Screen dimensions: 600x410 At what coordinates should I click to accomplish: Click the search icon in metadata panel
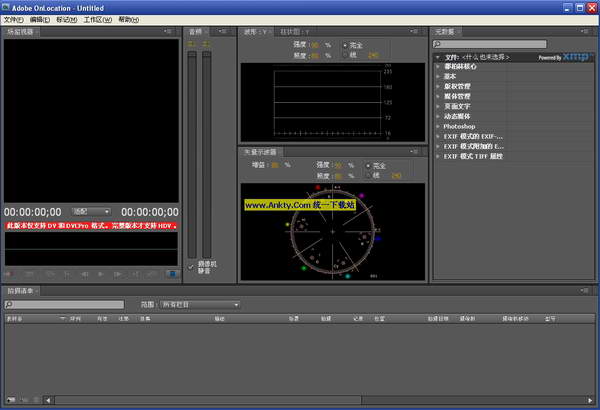tap(437, 45)
